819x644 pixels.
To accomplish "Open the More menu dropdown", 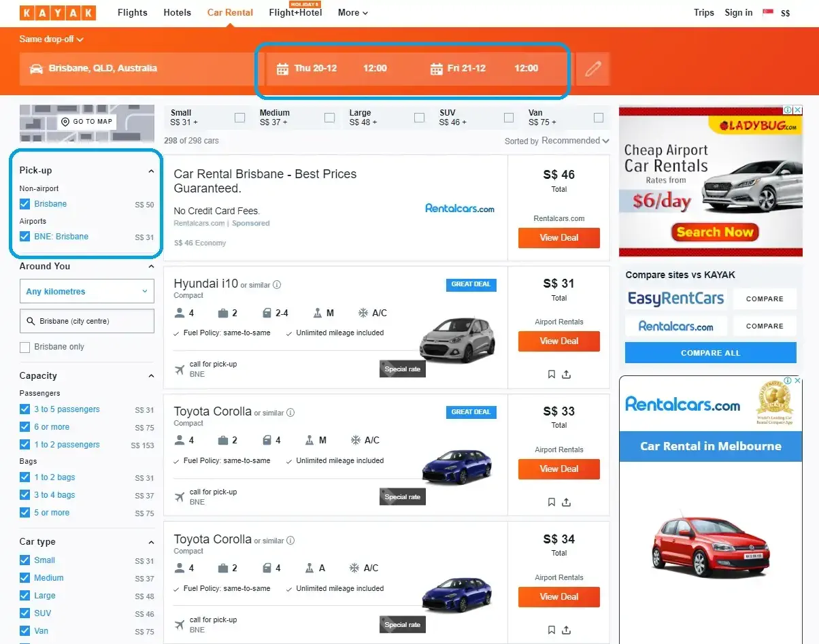I will tap(353, 12).
